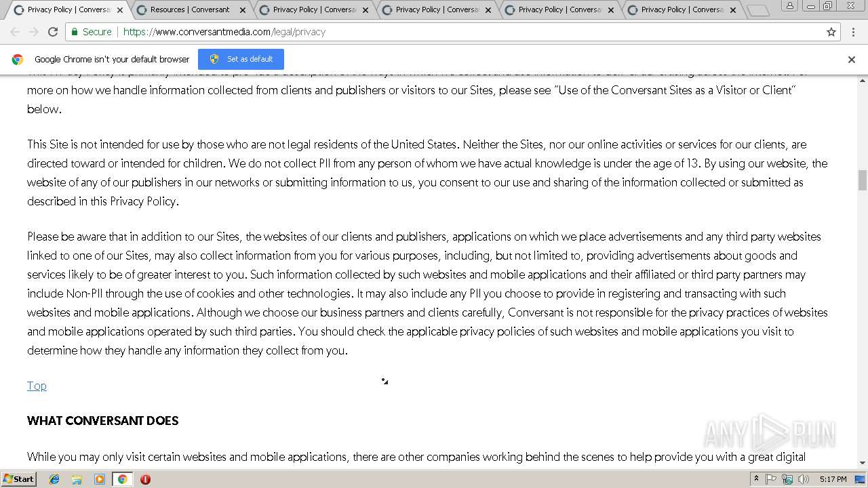Screen dimensions: 868x488
Task: View site info via the Secure padlock
Action: pos(92,32)
